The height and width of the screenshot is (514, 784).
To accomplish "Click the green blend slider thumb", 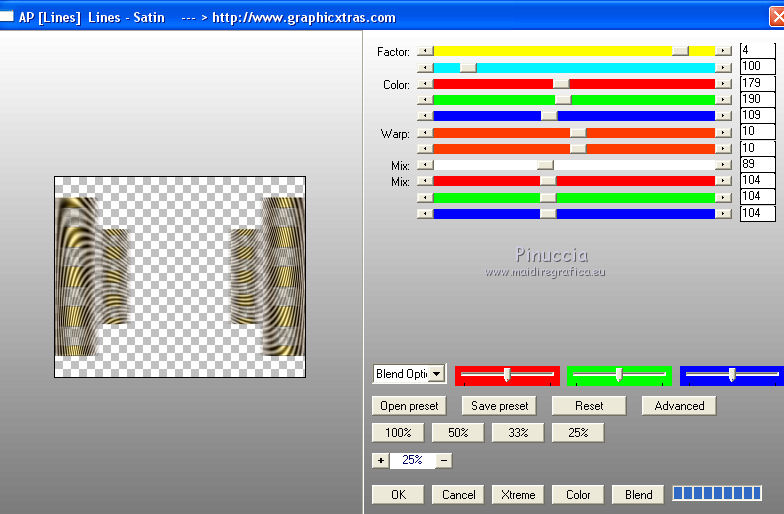I will pyautogui.click(x=619, y=374).
